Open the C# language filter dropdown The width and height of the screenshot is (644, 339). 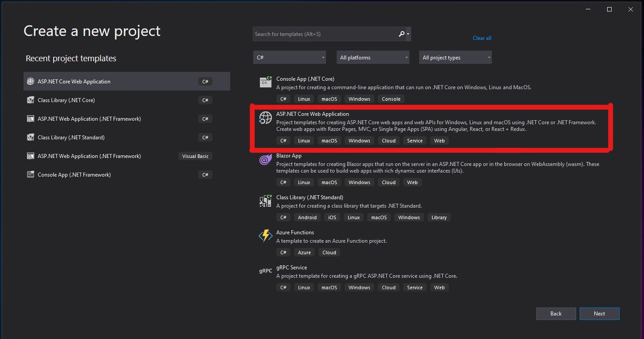(x=290, y=57)
